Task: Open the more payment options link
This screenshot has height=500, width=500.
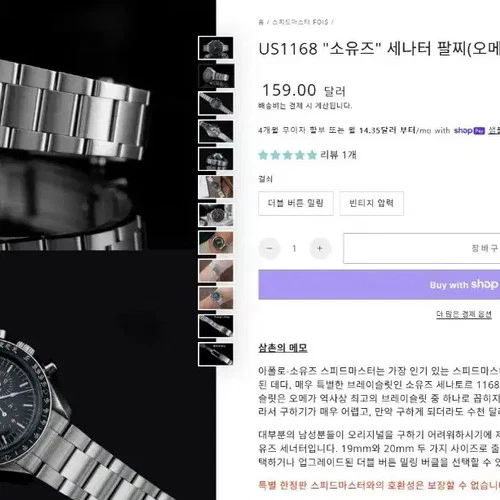Action: pyautogui.click(x=464, y=314)
